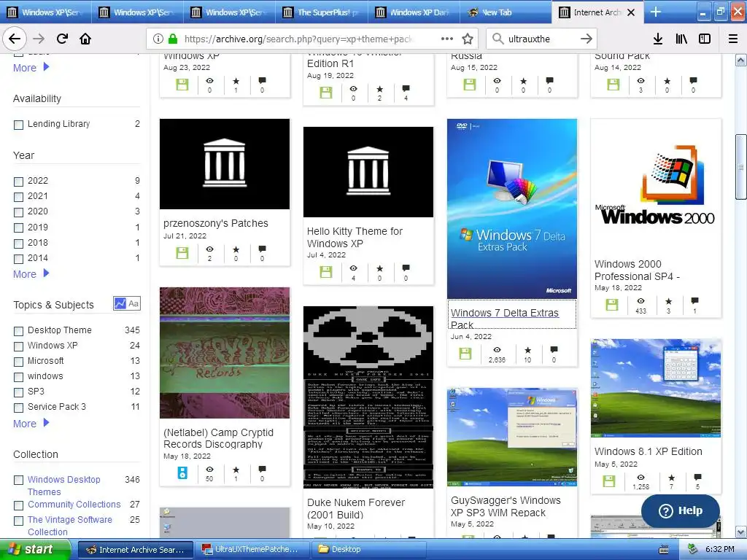The height and width of the screenshot is (560, 747).
Task: Go back to the previous page
Action: 15,39
